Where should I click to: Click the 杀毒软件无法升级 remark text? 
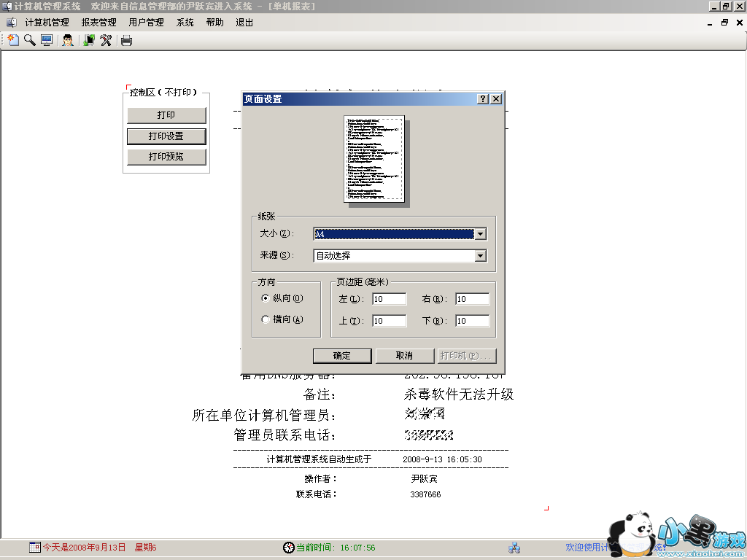click(x=459, y=394)
